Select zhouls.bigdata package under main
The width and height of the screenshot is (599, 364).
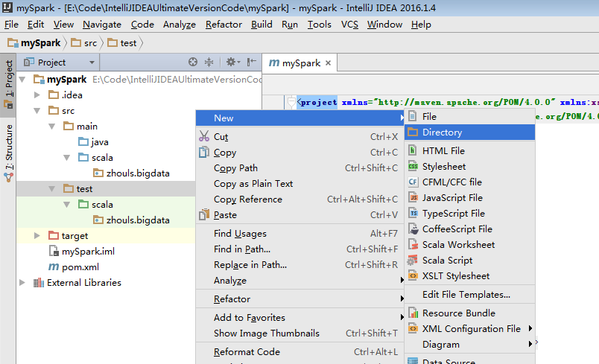click(x=138, y=173)
